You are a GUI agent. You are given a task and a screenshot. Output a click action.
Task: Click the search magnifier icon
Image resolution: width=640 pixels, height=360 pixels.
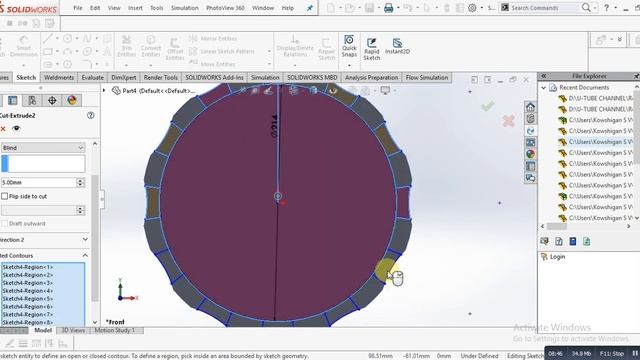click(586, 8)
